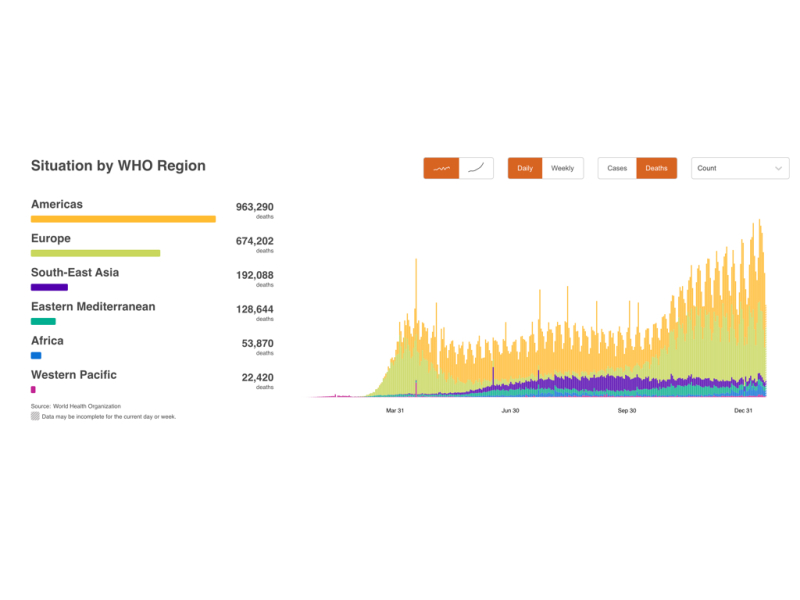This screenshot has width=800, height=600.
Task: Open the Count dropdown menu
Action: 739,168
